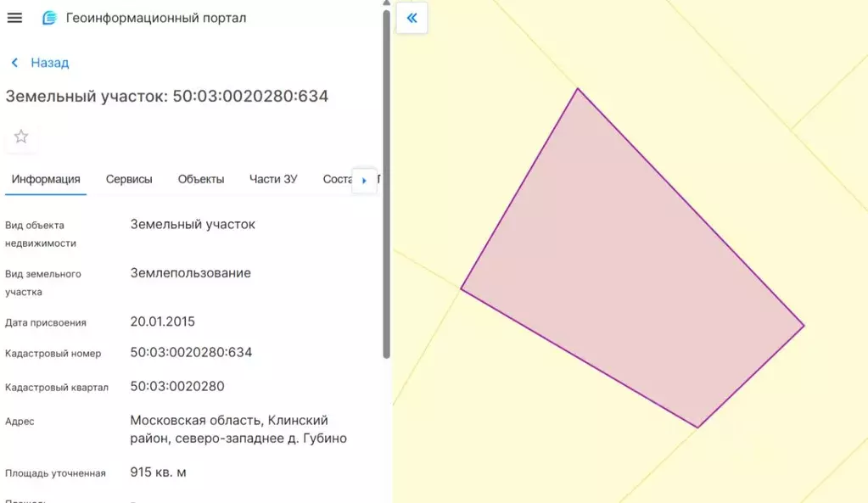
Task: Click the Геоинформационный портал logo icon
Action: pyautogui.click(x=49, y=18)
